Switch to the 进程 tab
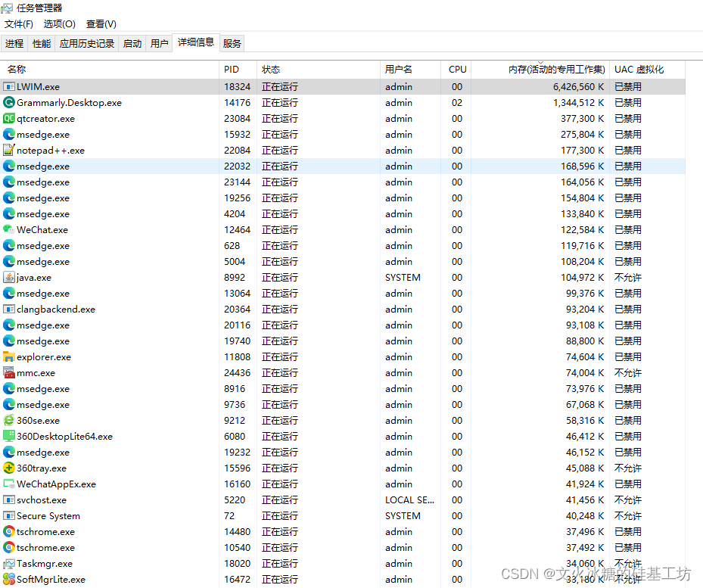703x588 pixels. [14, 43]
